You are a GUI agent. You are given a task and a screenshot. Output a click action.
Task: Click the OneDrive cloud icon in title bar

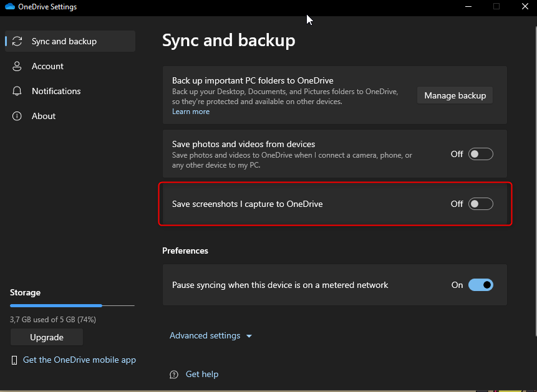point(9,7)
